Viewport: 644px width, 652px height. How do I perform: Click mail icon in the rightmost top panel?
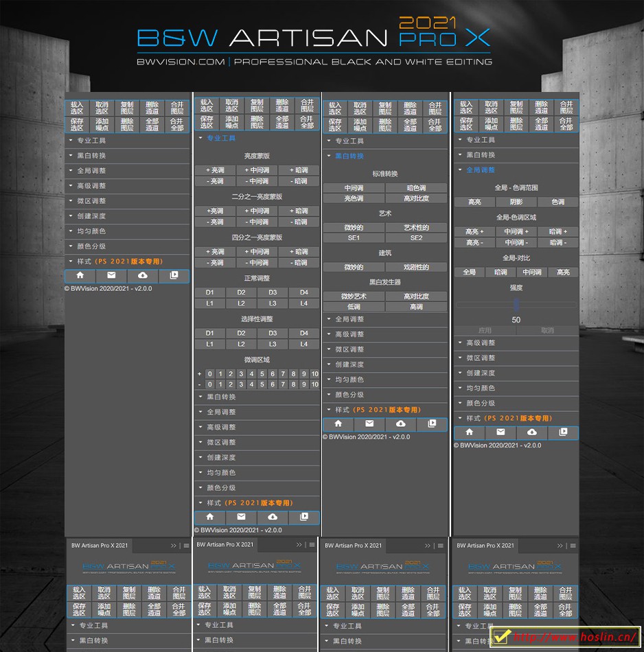pos(501,432)
